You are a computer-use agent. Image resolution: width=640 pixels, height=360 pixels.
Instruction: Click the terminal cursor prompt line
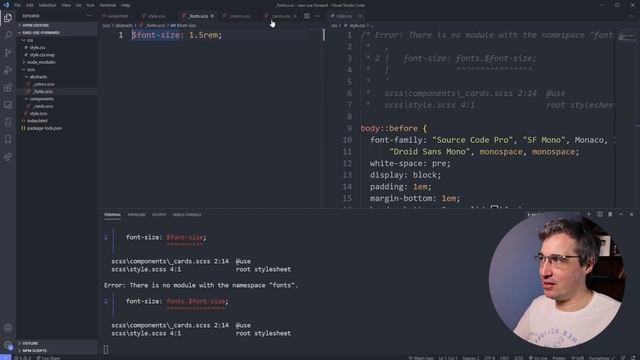click(x=106, y=349)
